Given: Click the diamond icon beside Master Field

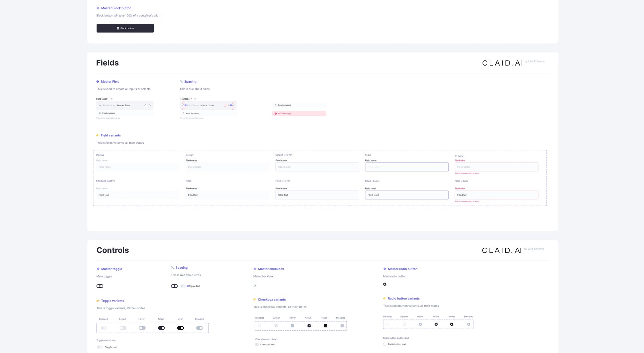Looking at the screenshot, I should pyautogui.click(x=98, y=82).
